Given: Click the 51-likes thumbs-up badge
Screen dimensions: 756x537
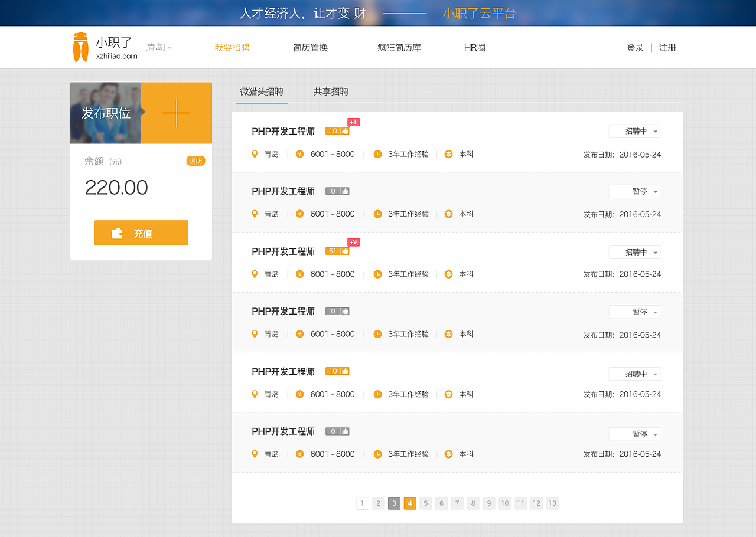Looking at the screenshot, I should pyautogui.click(x=337, y=251).
